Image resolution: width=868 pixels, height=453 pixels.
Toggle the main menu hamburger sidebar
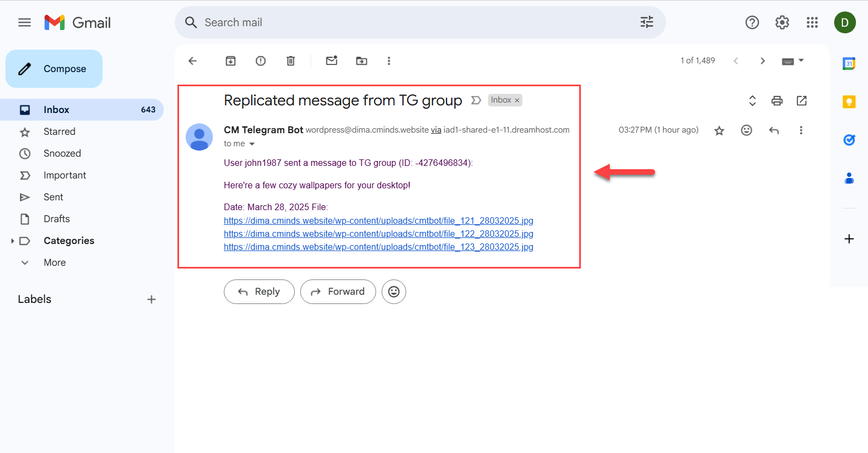(x=25, y=22)
